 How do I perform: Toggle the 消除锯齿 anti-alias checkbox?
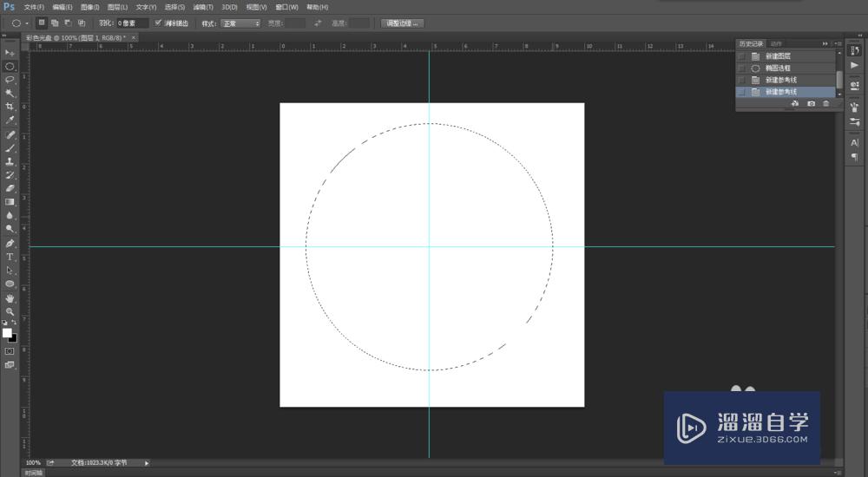[x=158, y=23]
